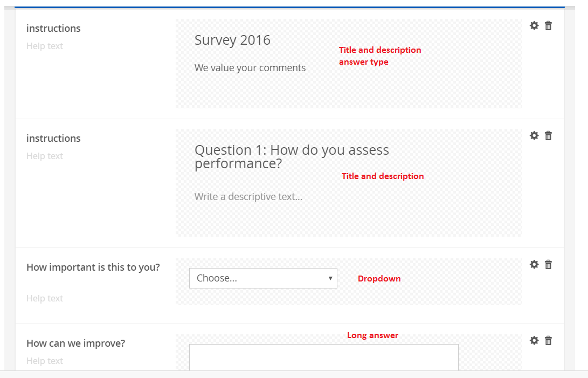Edit the second 'instructions' label
This screenshot has width=588, height=378.
[53, 139]
